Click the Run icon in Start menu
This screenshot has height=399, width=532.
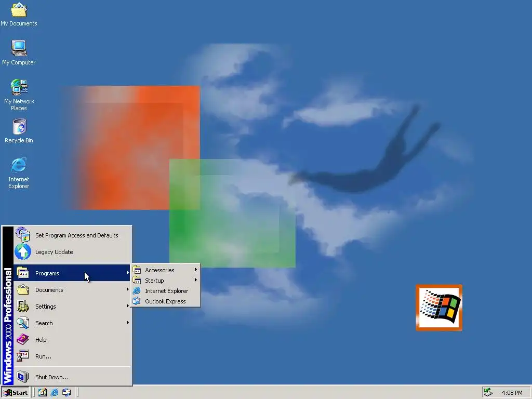tap(23, 356)
